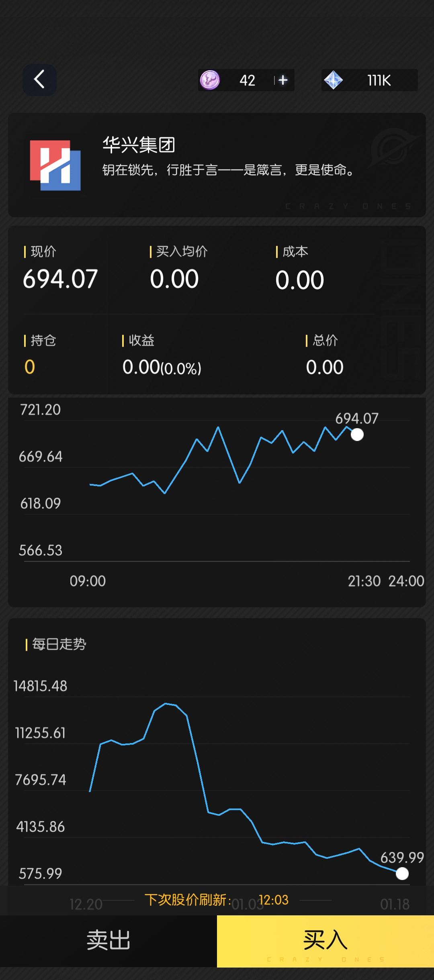434x980 pixels.
Task: Tap the 每日走势 section heading
Action: [59, 644]
